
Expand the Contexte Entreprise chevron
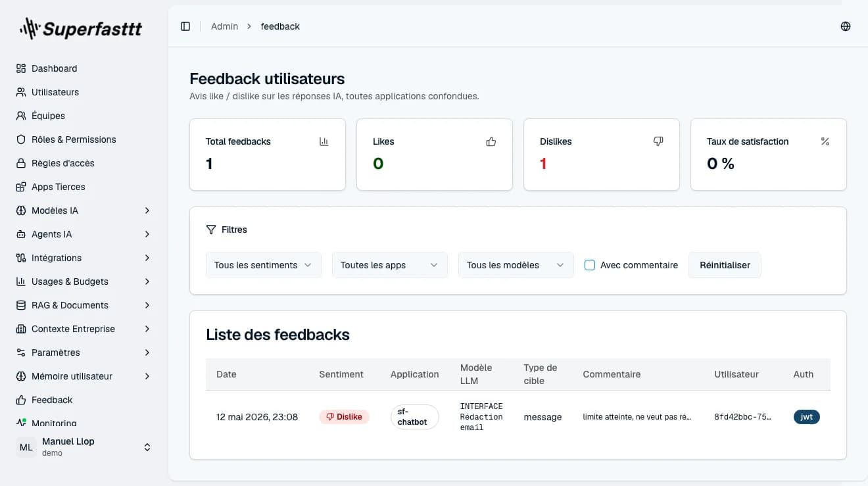[147, 329]
